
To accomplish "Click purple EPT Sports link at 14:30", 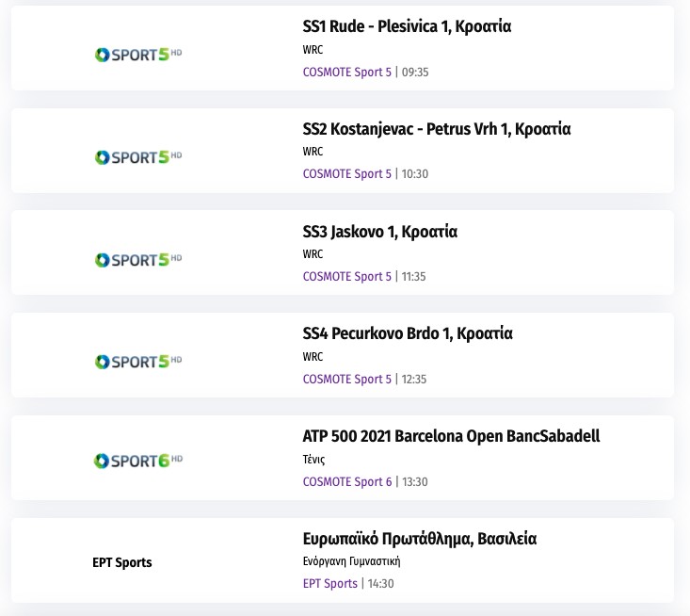I will tap(330, 584).
